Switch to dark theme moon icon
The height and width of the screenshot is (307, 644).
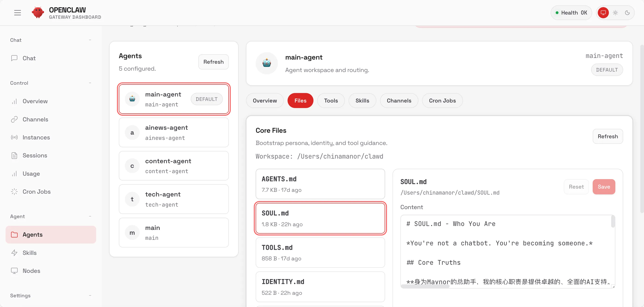click(x=627, y=13)
